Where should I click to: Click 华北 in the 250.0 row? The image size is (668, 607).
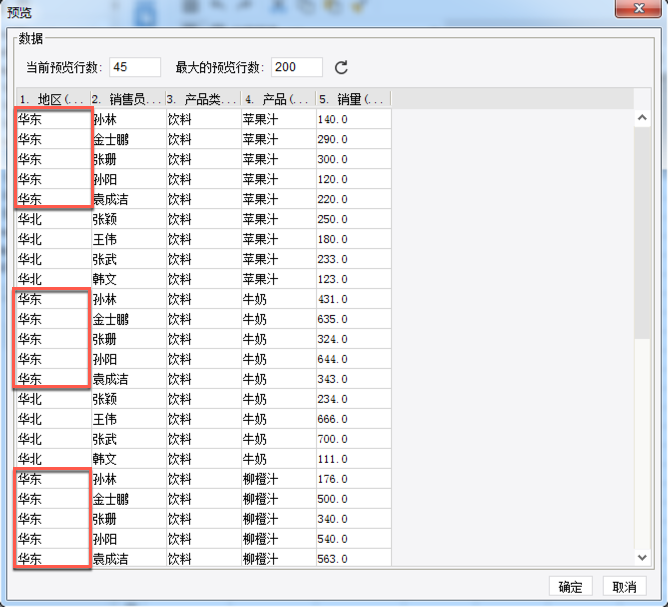coord(30,219)
